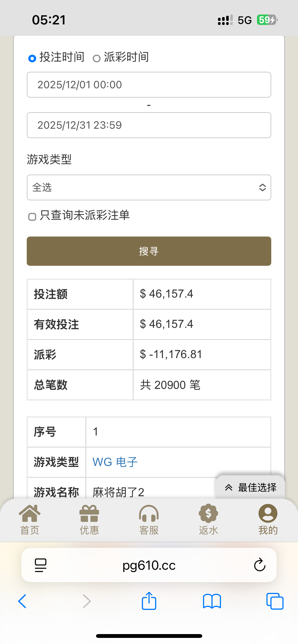
Task: Open the start date field 2025/12/01 00:00
Action: tap(149, 85)
